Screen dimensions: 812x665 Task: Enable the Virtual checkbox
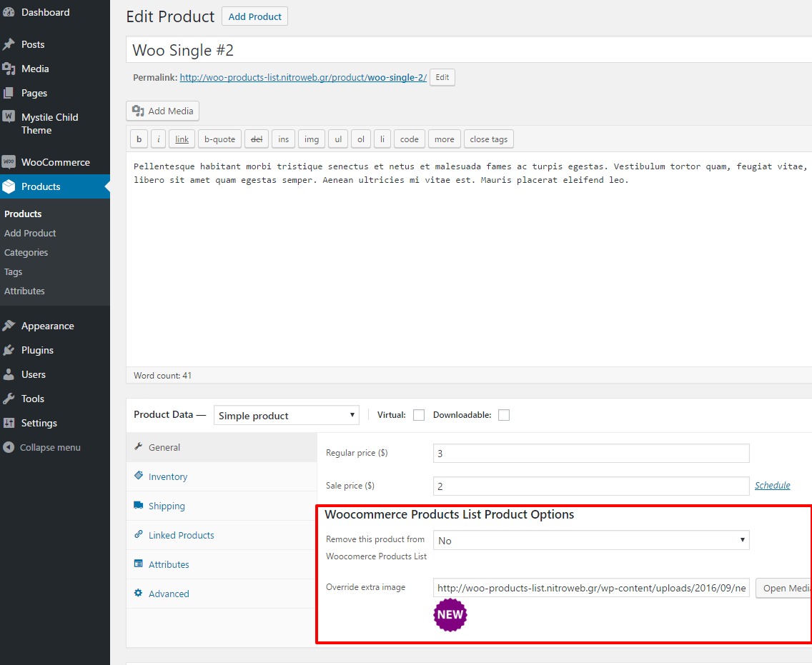coord(418,415)
